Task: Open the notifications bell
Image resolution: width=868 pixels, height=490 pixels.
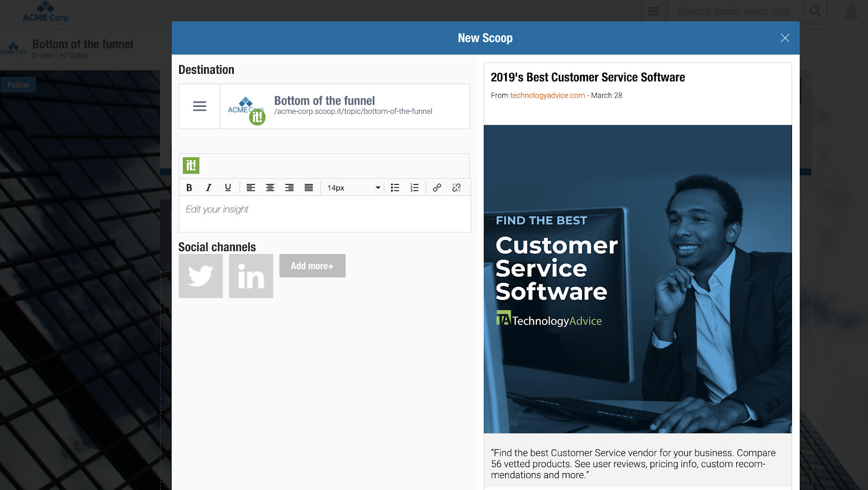Action: coord(852,12)
